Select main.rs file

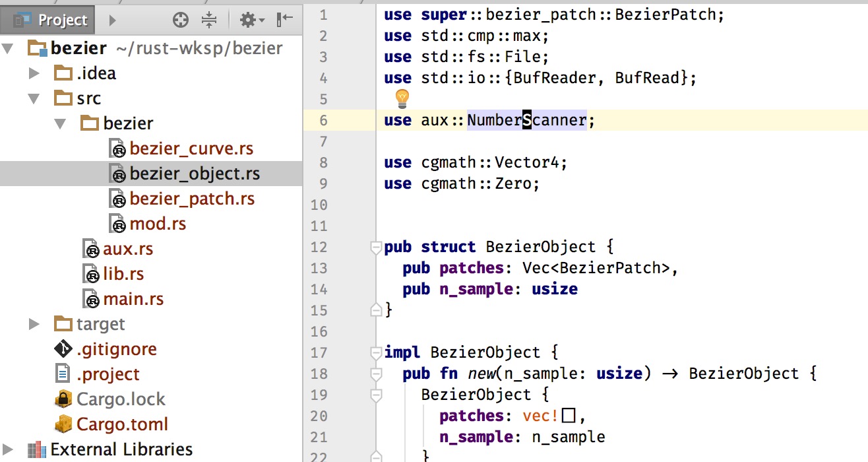[x=133, y=299]
